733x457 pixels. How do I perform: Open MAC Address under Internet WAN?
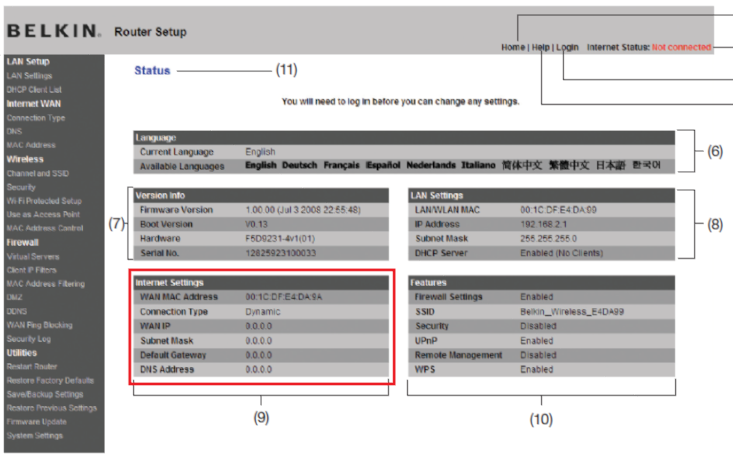[x=31, y=145]
